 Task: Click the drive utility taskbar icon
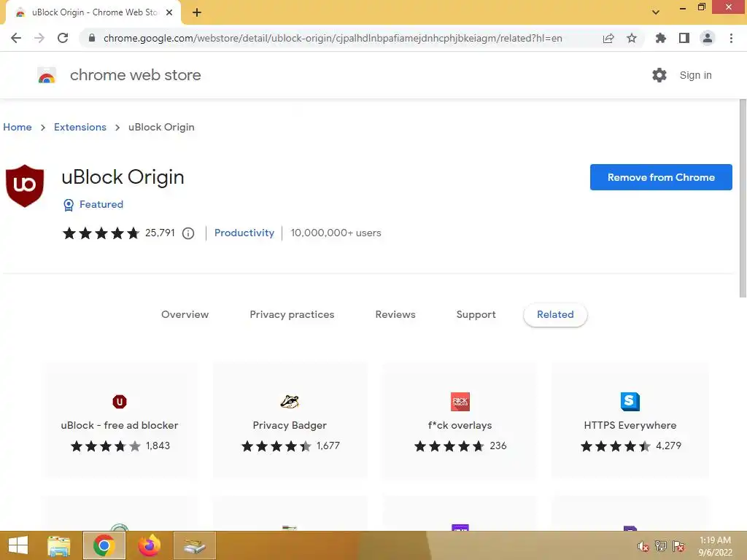(195, 545)
